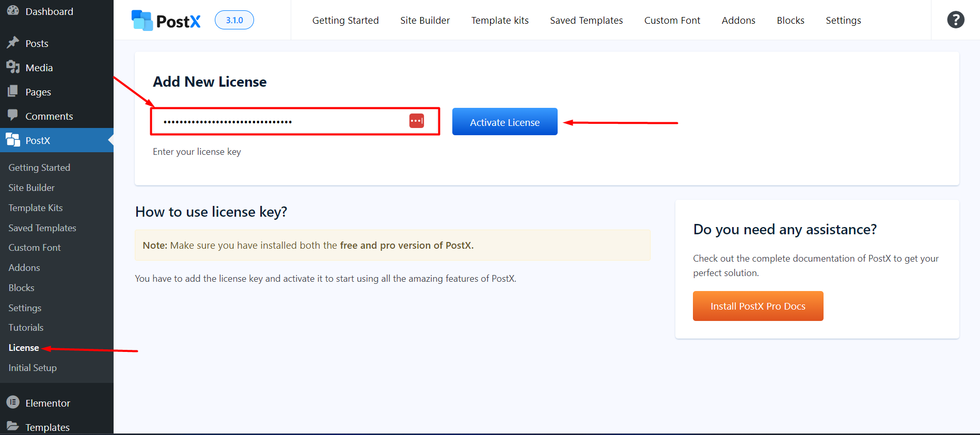Image resolution: width=980 pixels, height=435 pixels.
Task: Click the Comments bubble icon
Action: tap(13, 116)
